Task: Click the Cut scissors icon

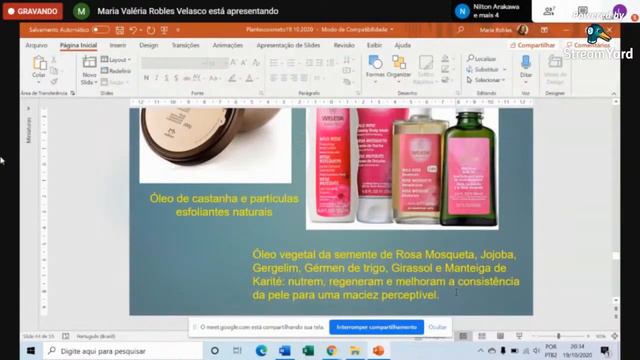Action: click(x=54, y=60)
